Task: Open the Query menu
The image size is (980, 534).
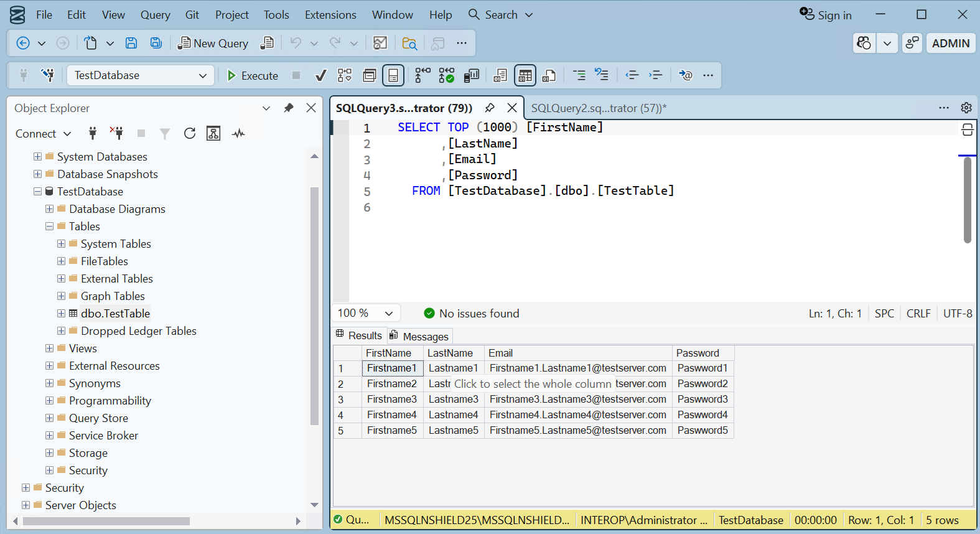Action: click(x=156, y=14)
